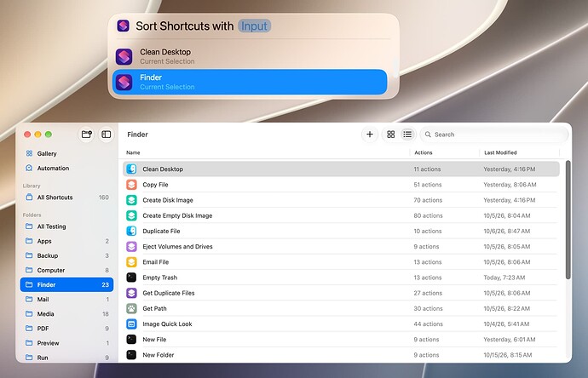Click the 'Yesterday, 6:01 AM' date cell
This screenshot has height=378, width=588.
[x=510, y=340]
